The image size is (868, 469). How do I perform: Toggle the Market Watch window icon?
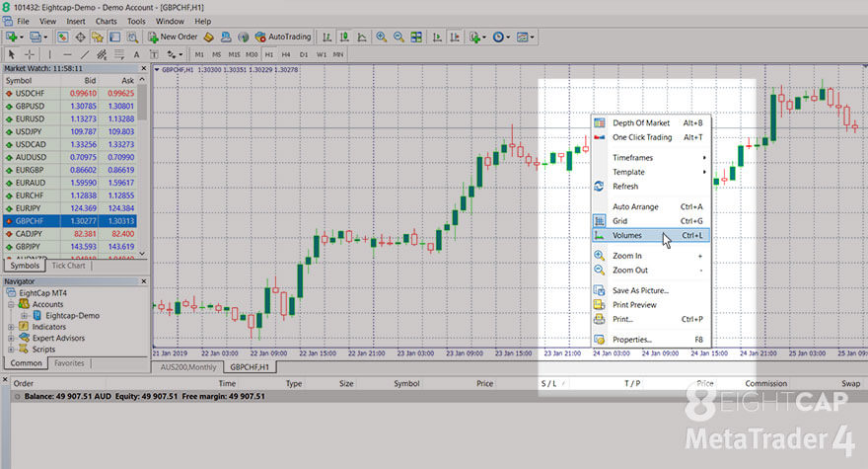62,38
